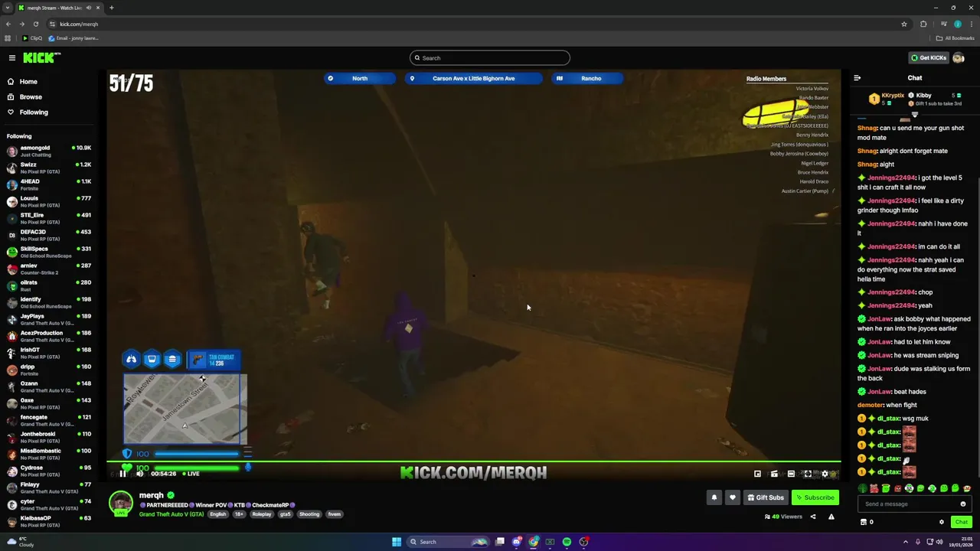
Task: Click the Kick search field
Action: [x=490, y=57]
